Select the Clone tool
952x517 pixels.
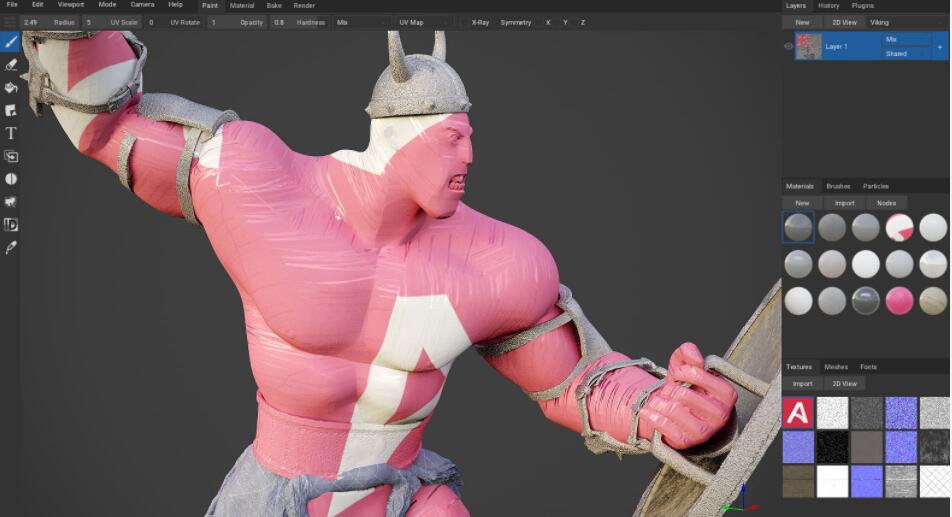click(x=11, y=156)
